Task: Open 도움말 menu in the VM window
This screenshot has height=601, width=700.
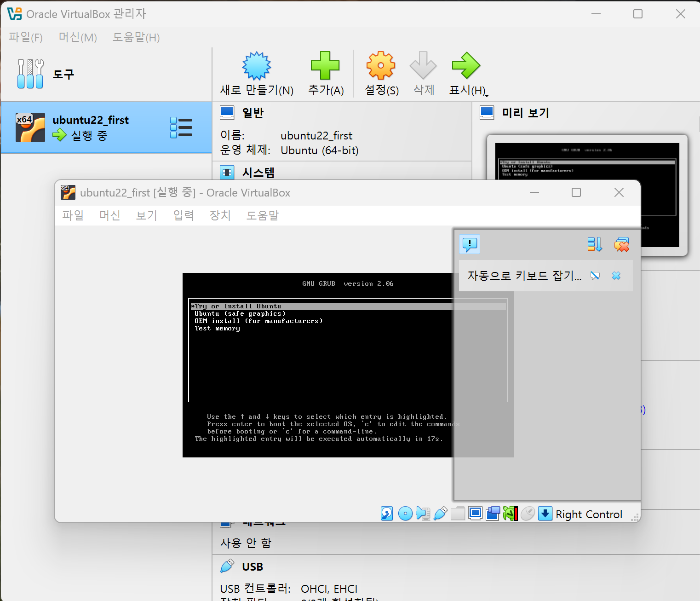Action: point(263,215)
